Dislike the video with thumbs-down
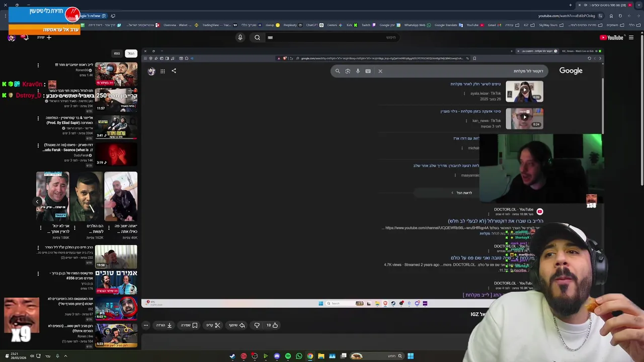The image size is (644, 362). (257, 325)
